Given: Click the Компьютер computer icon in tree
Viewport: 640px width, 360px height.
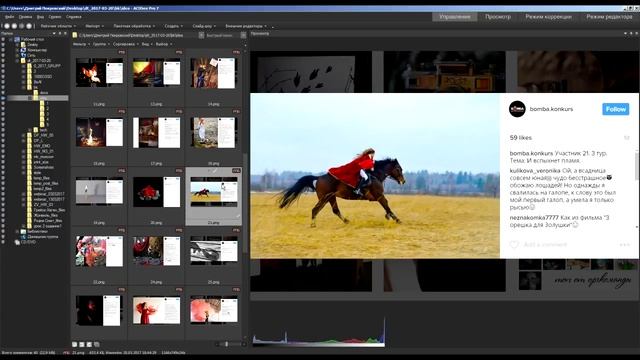Looking at the screenshot, I should point(23,50).
